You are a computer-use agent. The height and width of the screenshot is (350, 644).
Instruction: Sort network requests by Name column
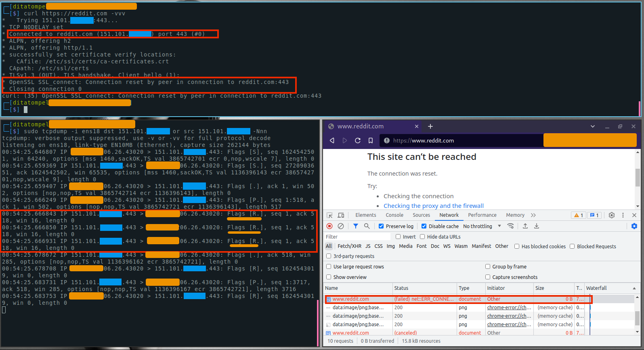coord(358,288)
